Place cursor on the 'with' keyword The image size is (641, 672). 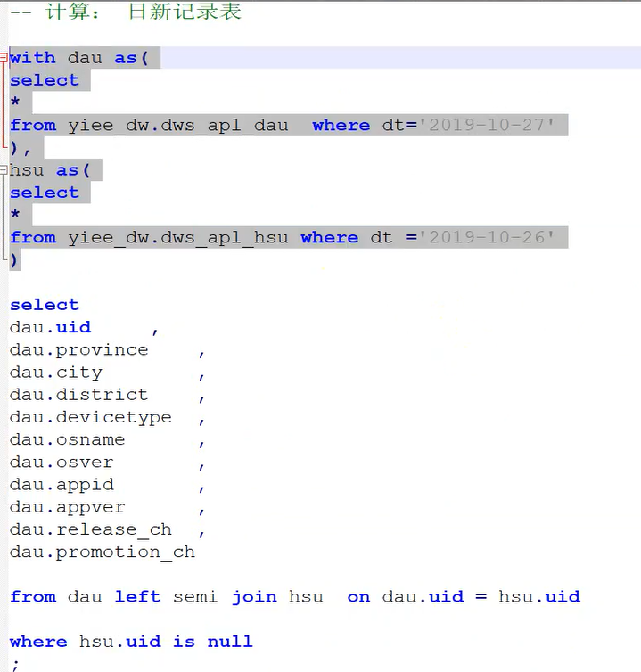click(x=33, y=58)
